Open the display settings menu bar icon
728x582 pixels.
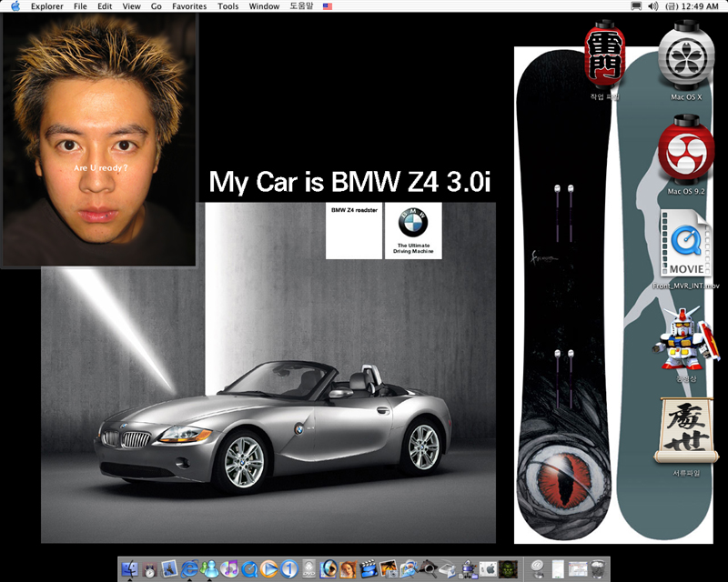pos(636,6)
